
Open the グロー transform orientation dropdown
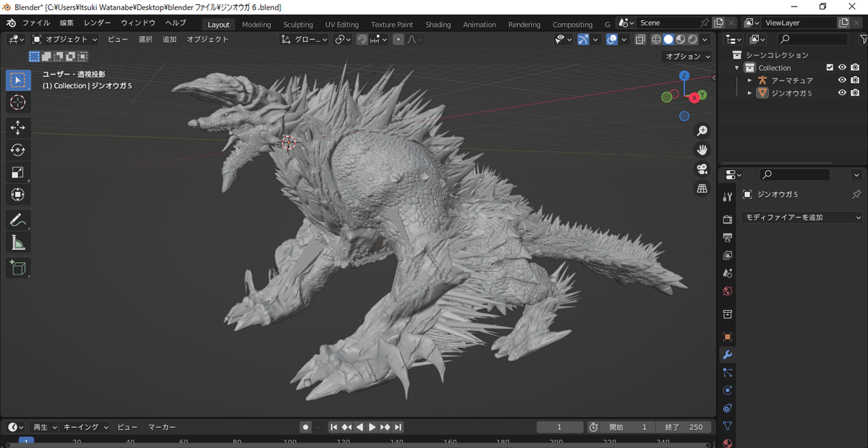[305, 40]
